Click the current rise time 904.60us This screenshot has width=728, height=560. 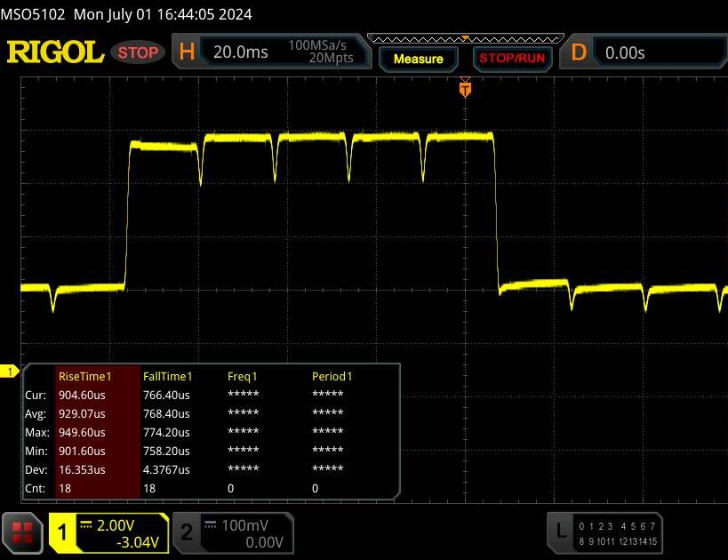pos(82,396)
